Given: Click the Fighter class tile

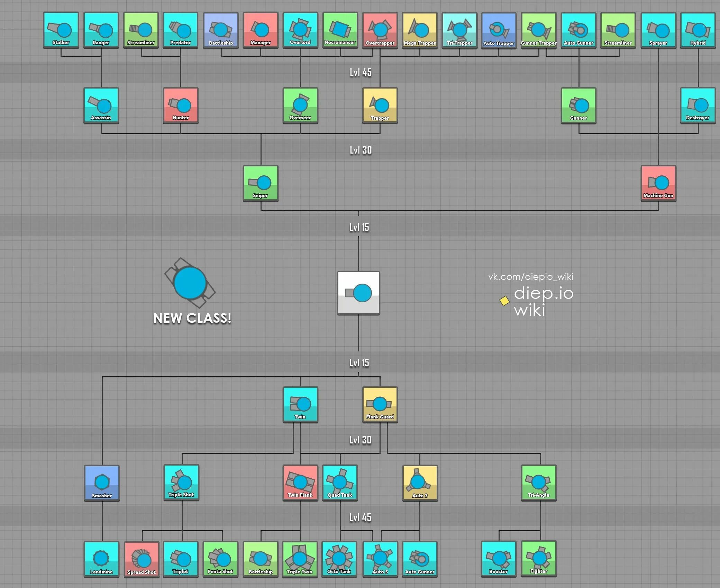Looking at the screenshot, I should click(x=539, y=559).
